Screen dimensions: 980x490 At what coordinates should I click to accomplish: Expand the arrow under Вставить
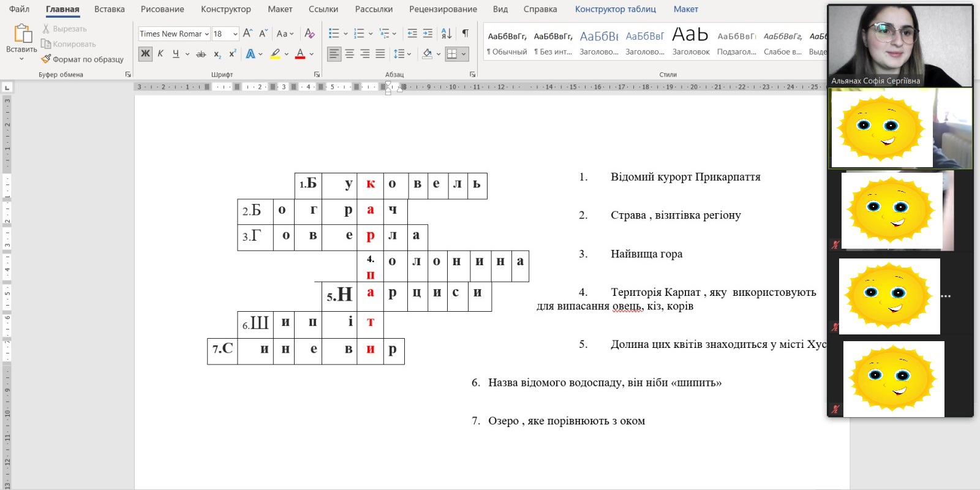pos(21,59)
